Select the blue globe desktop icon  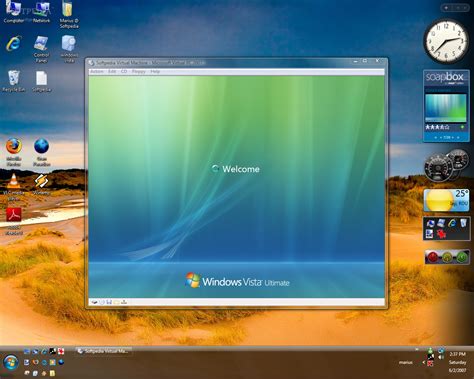41,152
